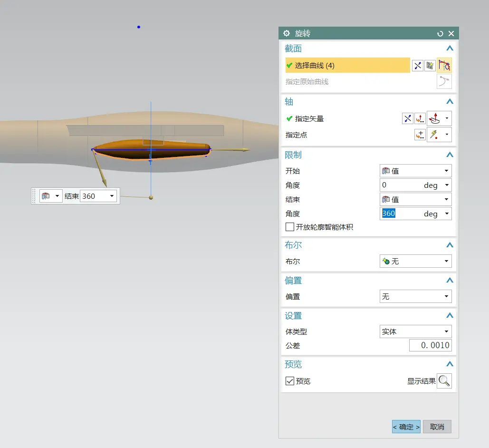Open the vector type dropdown arrow for 指定矢量

coord(447,118)
